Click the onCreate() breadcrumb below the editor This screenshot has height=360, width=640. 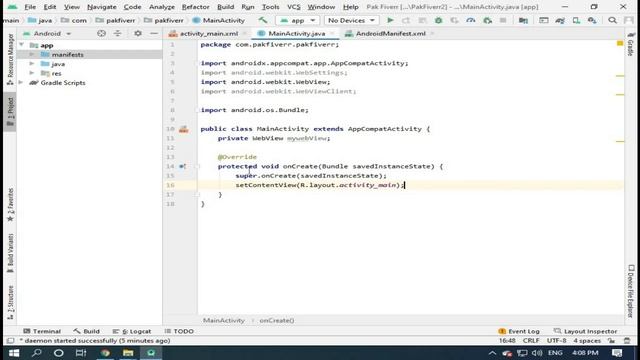tap(277, 320)
